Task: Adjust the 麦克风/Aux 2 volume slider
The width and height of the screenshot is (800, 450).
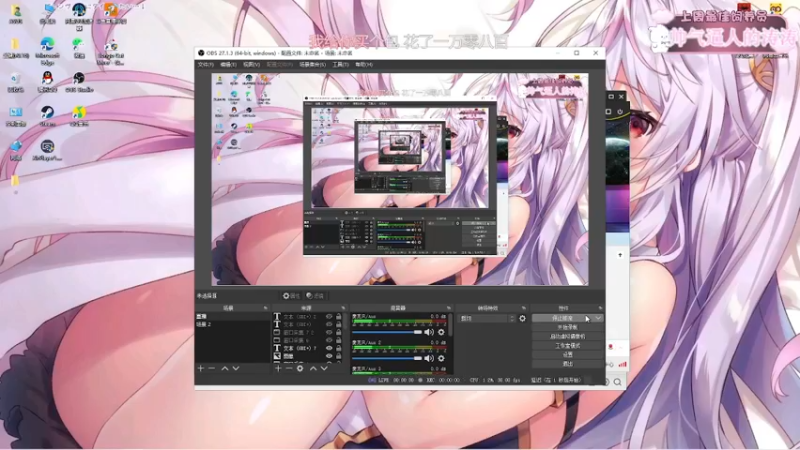Action: coord(387,358)
